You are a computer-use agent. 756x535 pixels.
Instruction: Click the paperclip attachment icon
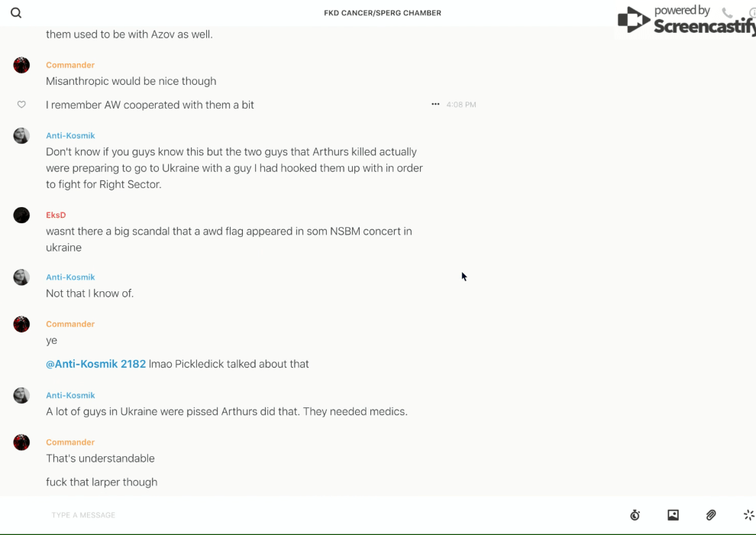(711, 515)
